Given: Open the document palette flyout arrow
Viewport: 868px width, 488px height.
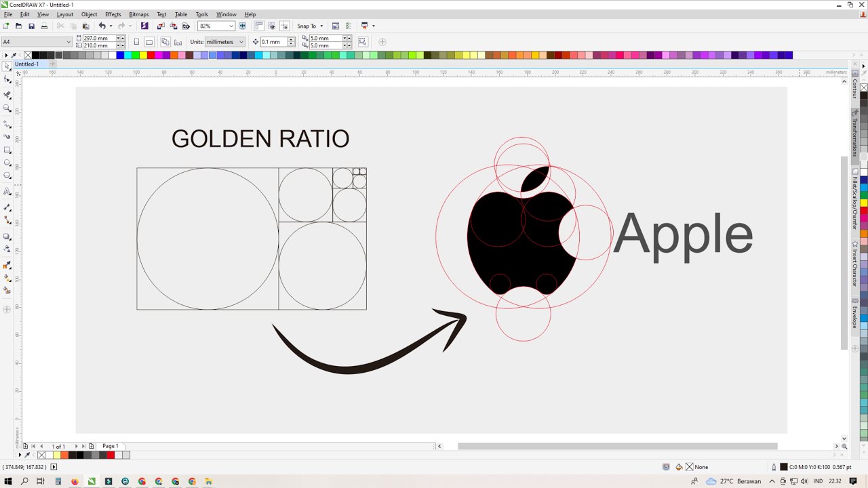Looking at the screenshot, I should click(20, 455).
